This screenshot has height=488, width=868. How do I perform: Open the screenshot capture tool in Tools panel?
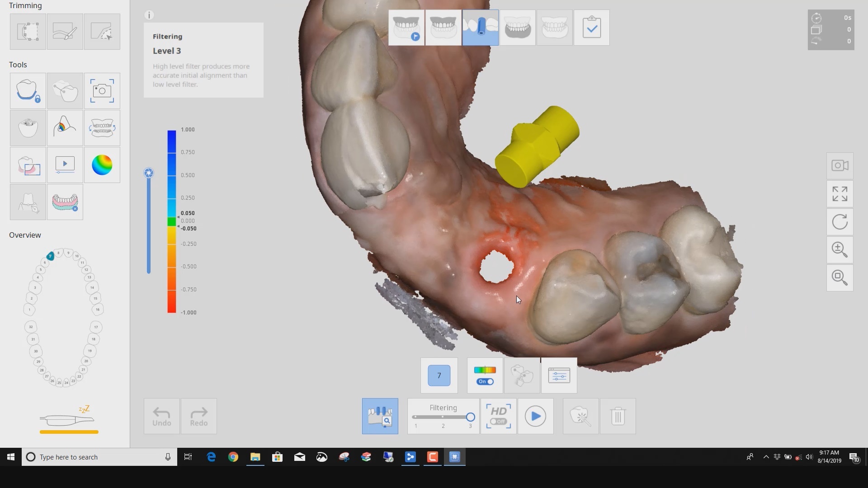click(x=102, y=90)
